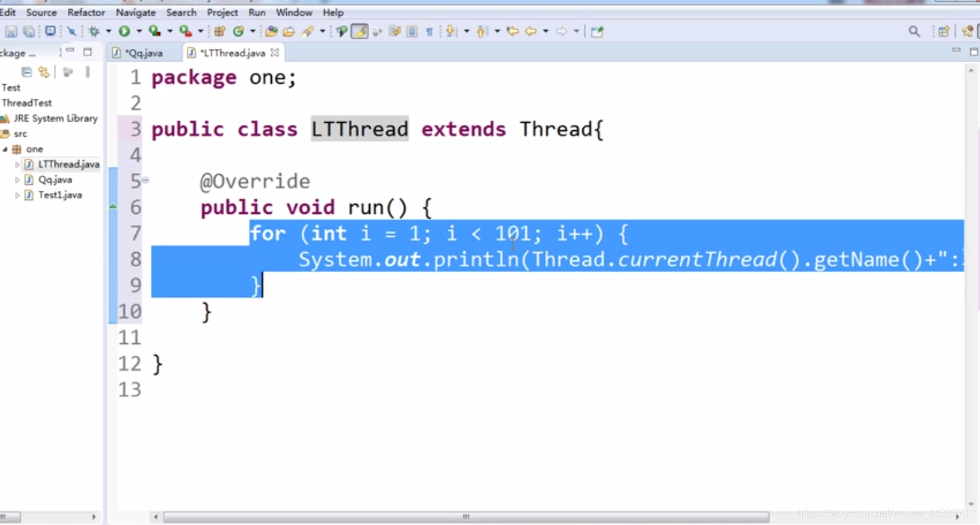Collapse the code fold at line 5

click(x=145, y=180)
